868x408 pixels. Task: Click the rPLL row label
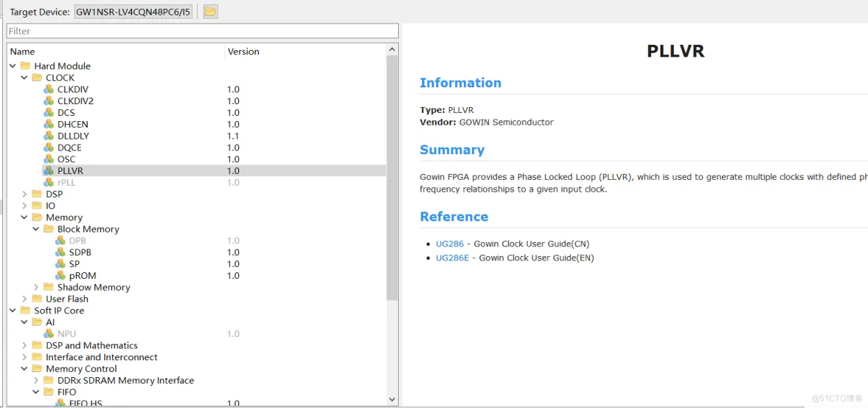[67, 183]
